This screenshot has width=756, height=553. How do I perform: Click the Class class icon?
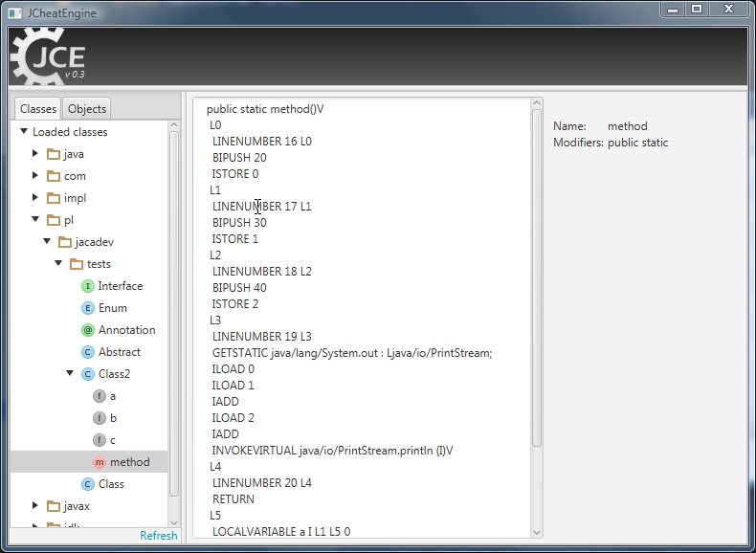pos(88,484)
